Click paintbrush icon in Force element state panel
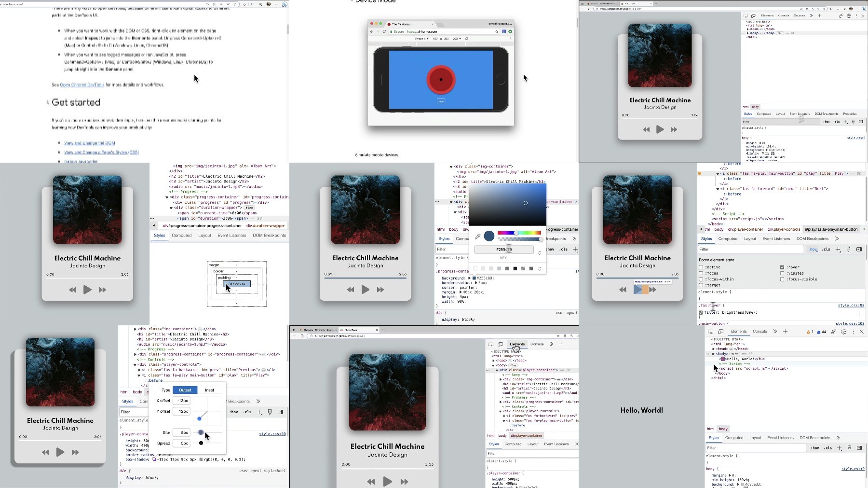 click(x=849, y=250)
